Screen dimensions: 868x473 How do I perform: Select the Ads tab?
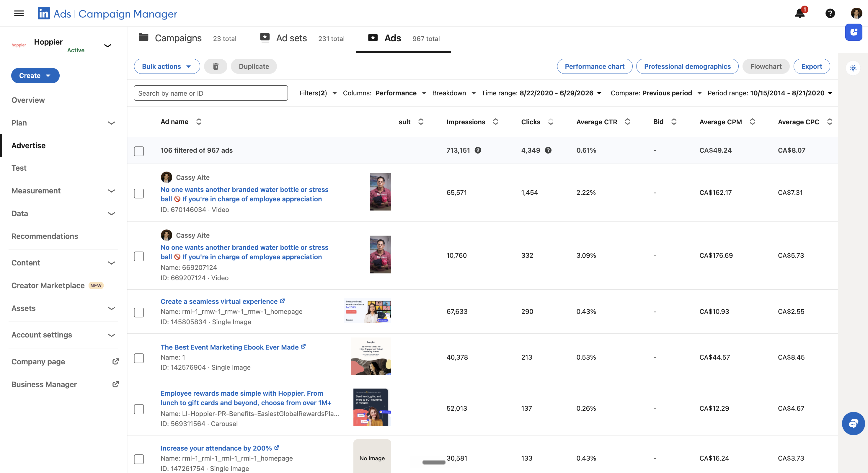point(403,38)
